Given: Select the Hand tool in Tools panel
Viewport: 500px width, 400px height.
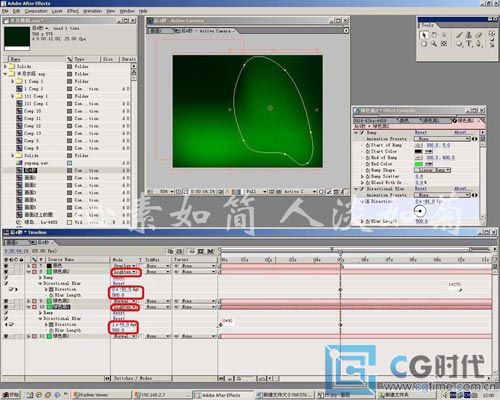Looking at the screenshot, I should pos(424,43).
